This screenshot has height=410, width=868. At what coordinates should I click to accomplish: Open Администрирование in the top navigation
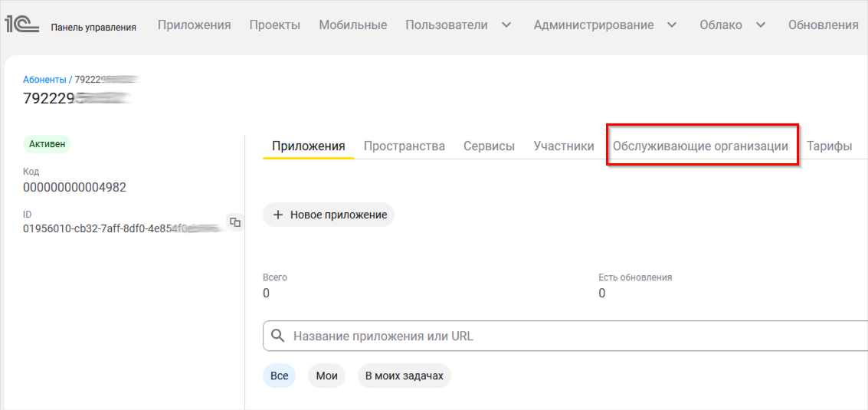(594, 25)
